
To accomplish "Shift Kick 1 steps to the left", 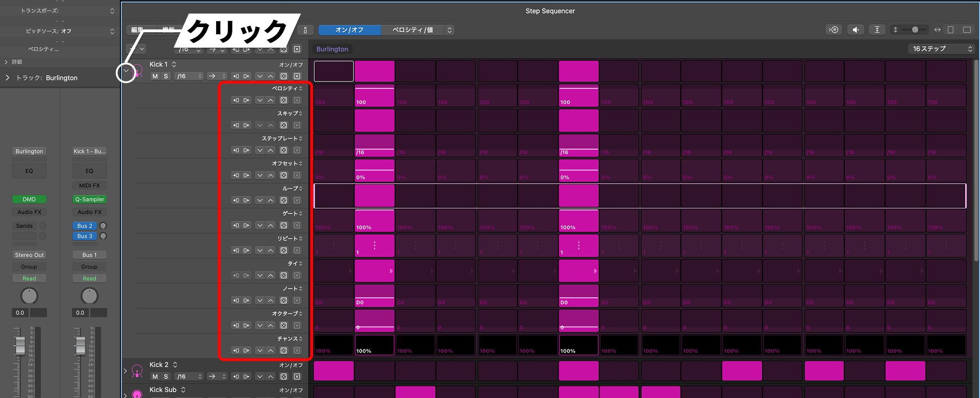I will pos(236,76).
